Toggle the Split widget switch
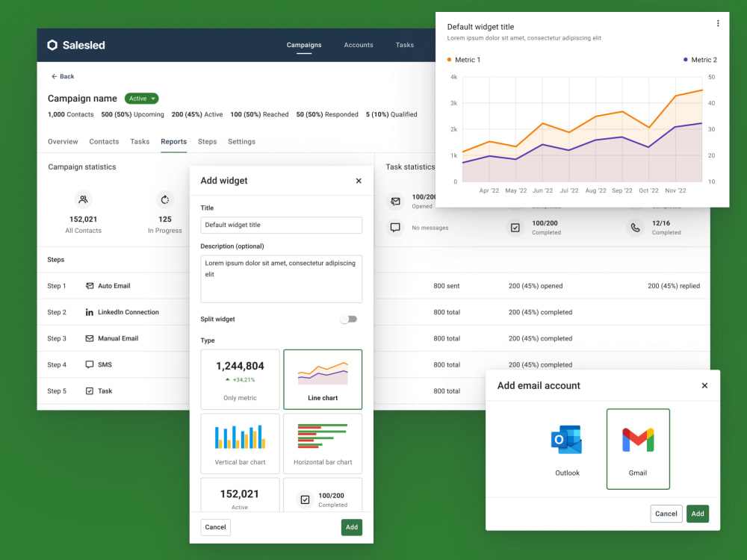 pos(349,319)
